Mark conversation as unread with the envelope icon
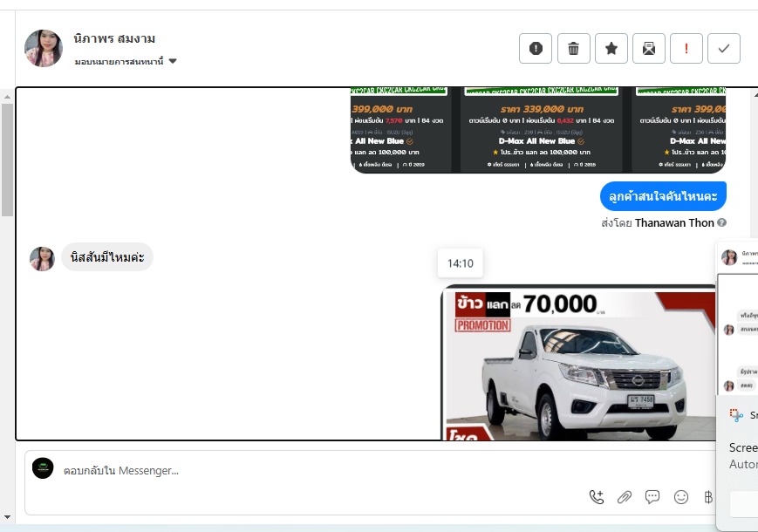The height and width of the screenshot is (532, 758). coord(649,48)
